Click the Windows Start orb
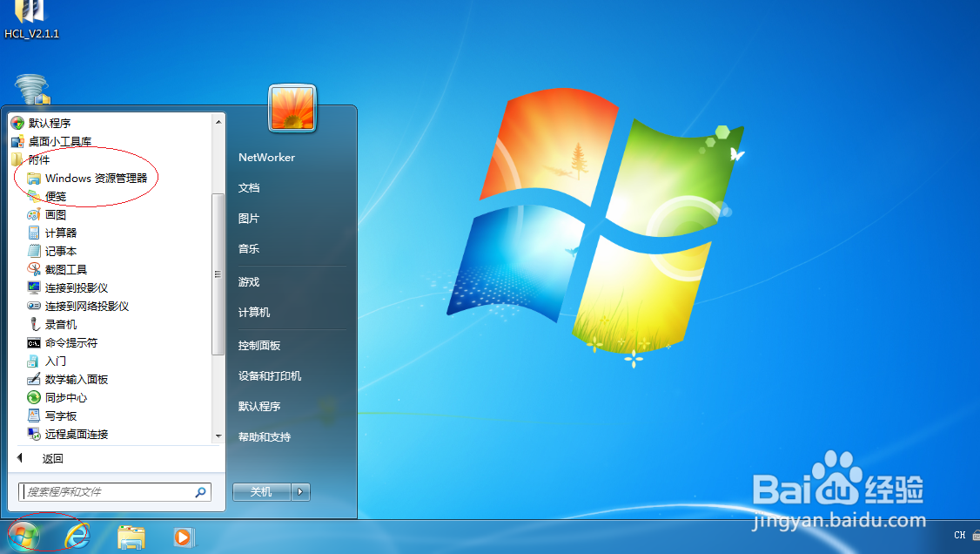Screen dimensions: 980x554 pyautogui.click(x=23, y=537)
